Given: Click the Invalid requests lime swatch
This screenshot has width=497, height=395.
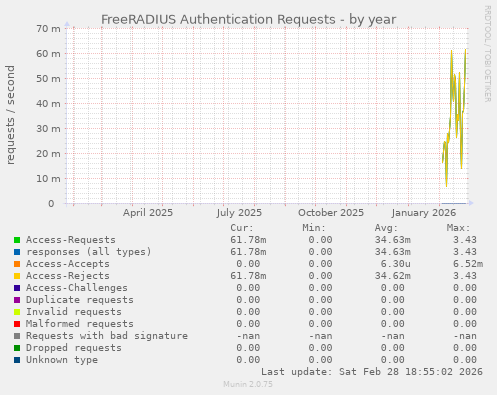Looking at the screenshot, I should 17,312.
